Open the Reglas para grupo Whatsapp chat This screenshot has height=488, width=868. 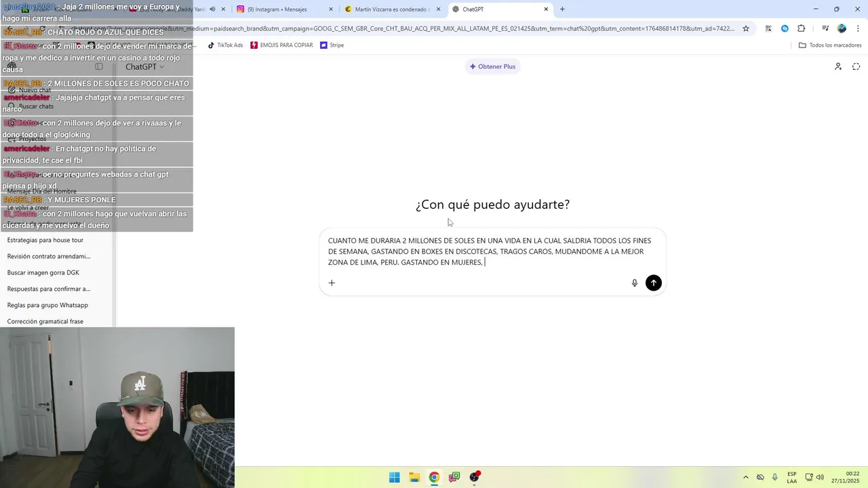click(47, 305)
